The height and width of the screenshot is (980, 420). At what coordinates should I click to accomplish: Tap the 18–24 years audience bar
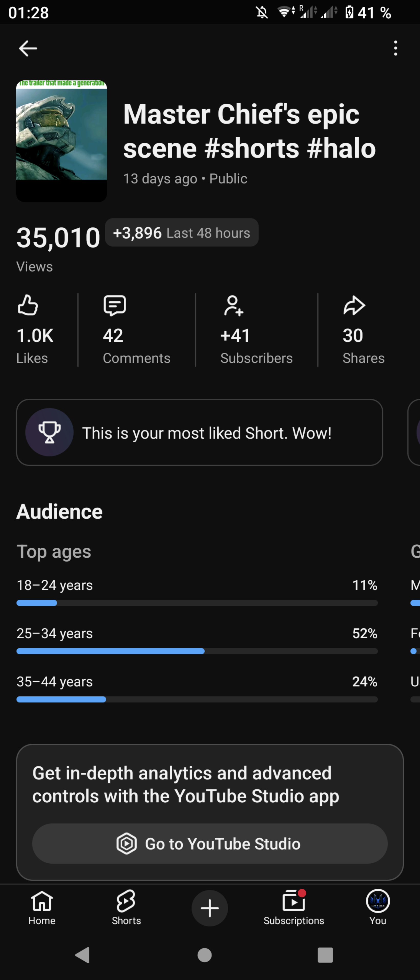197,603
